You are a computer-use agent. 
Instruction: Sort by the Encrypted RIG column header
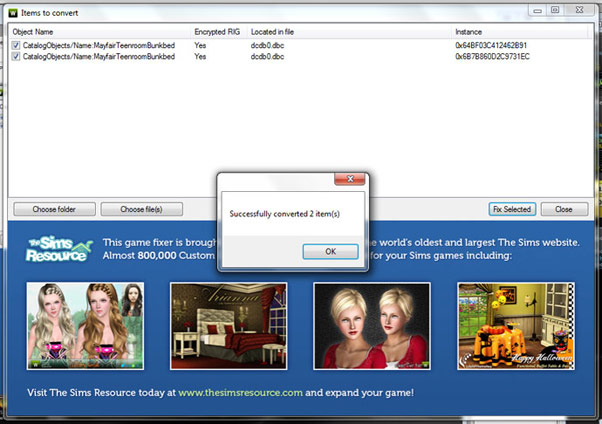[x=219, y=32]
